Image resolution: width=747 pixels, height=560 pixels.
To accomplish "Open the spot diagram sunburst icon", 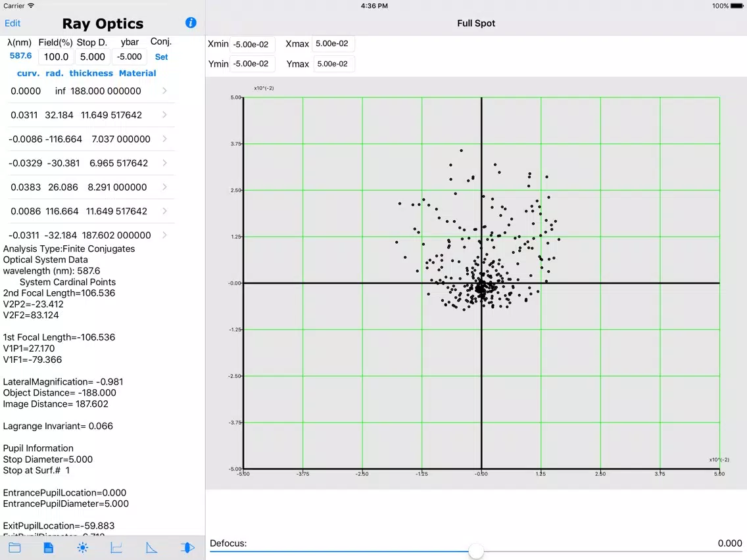I will pyautogui.click(x=82, y=548).
